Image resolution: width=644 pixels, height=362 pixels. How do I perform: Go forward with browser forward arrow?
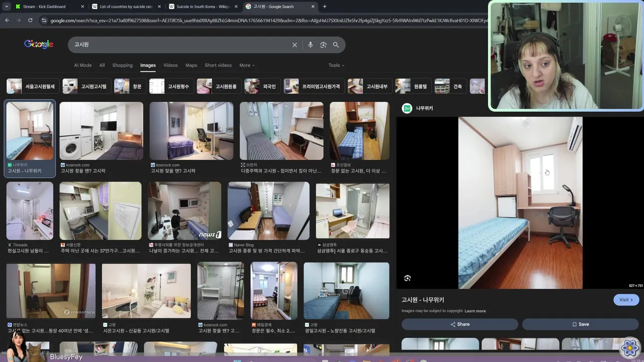pyautogui.click(x=19, y=20)
